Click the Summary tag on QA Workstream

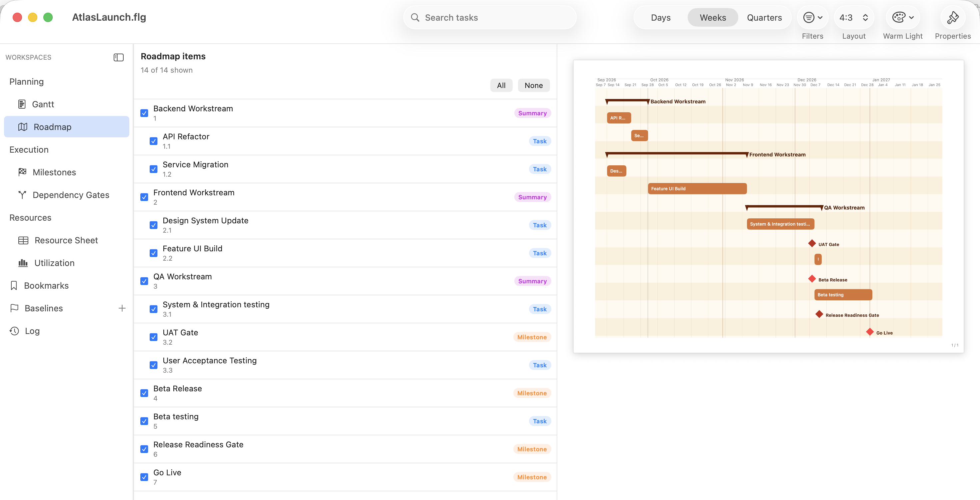(532, 281)
